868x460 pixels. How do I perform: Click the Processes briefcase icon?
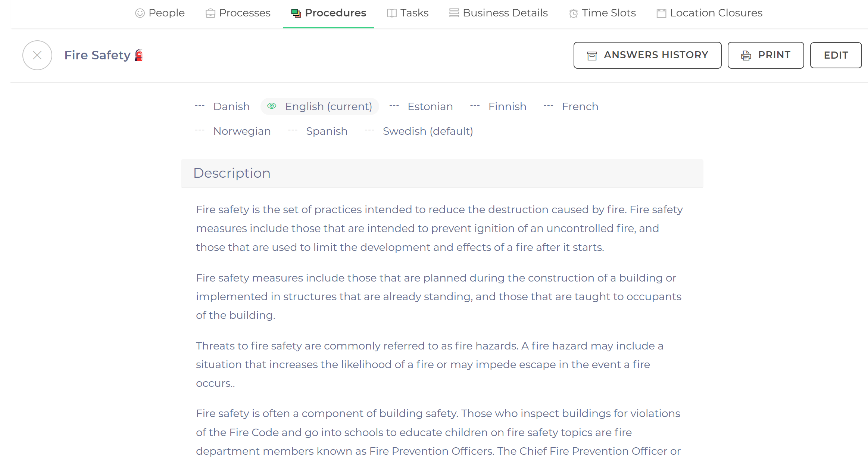coord(210,13)
